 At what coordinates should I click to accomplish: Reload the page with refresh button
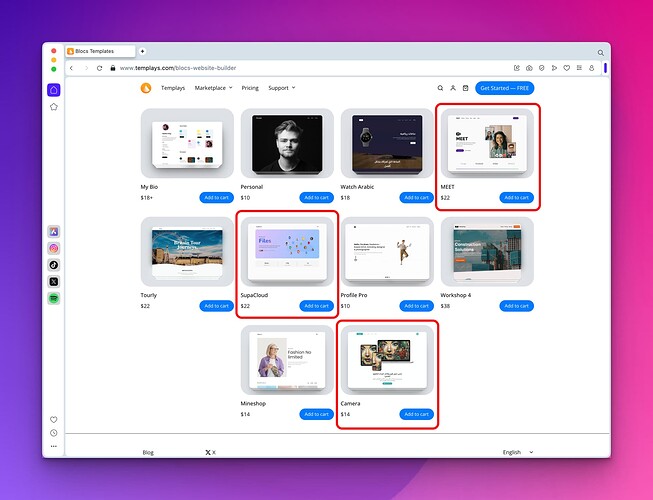coord(100,67)
